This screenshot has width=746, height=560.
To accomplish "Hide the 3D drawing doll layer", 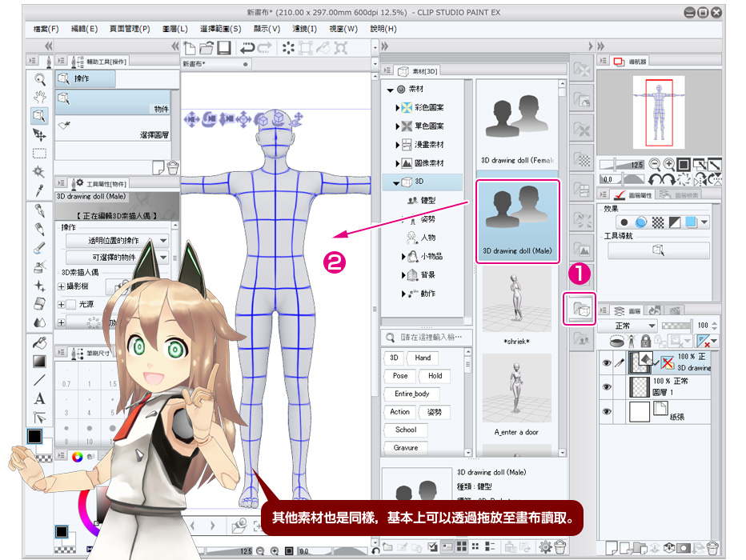I will tap(607, 362).
